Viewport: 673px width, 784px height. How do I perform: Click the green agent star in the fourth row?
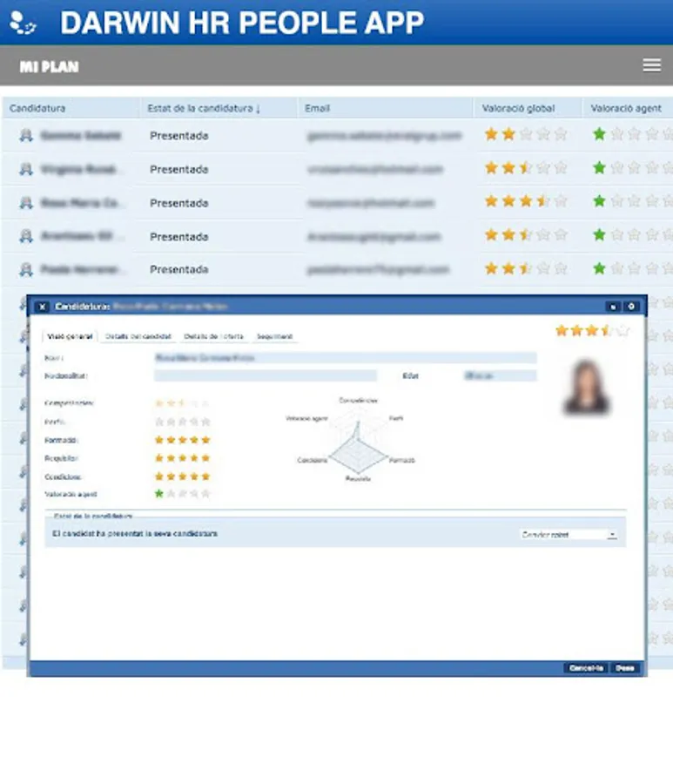tap(599, 234)
